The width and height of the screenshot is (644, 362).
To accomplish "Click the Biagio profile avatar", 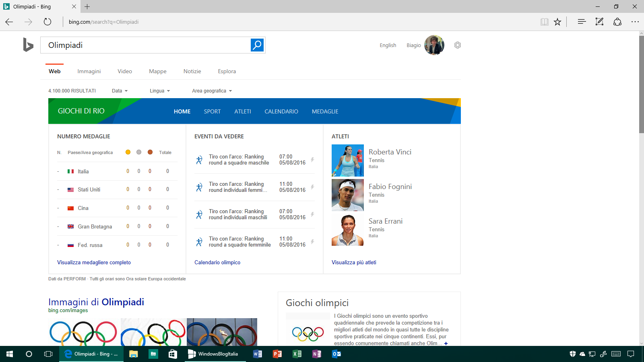I will tap(434, 45).
